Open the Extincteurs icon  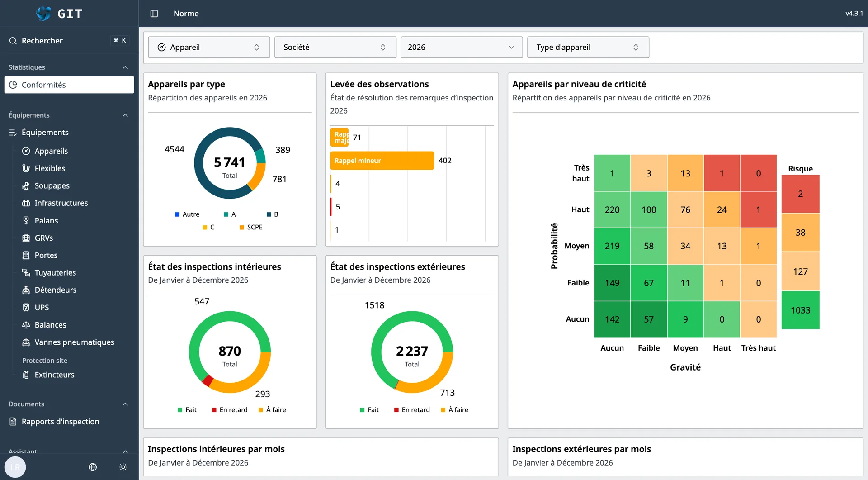point(26,375)
